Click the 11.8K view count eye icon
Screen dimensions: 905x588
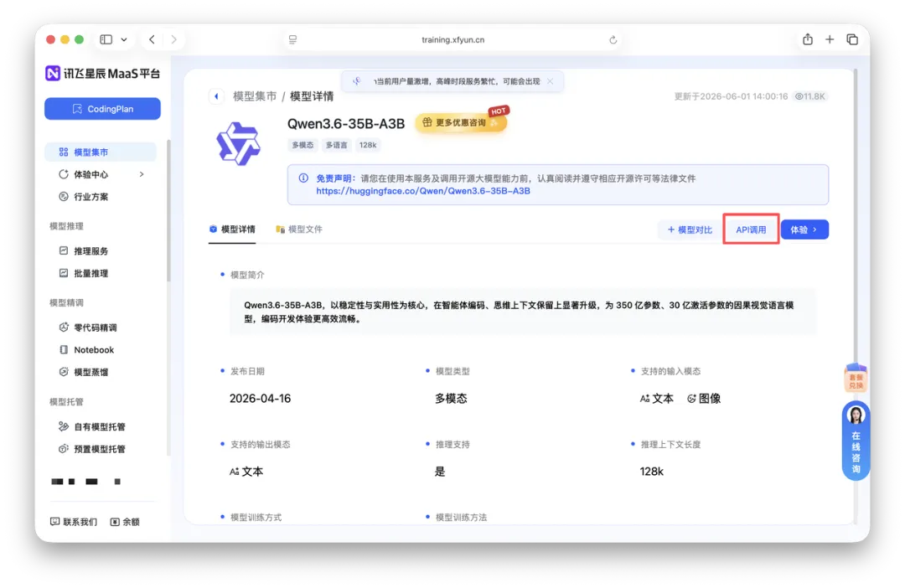coord(799,96)
